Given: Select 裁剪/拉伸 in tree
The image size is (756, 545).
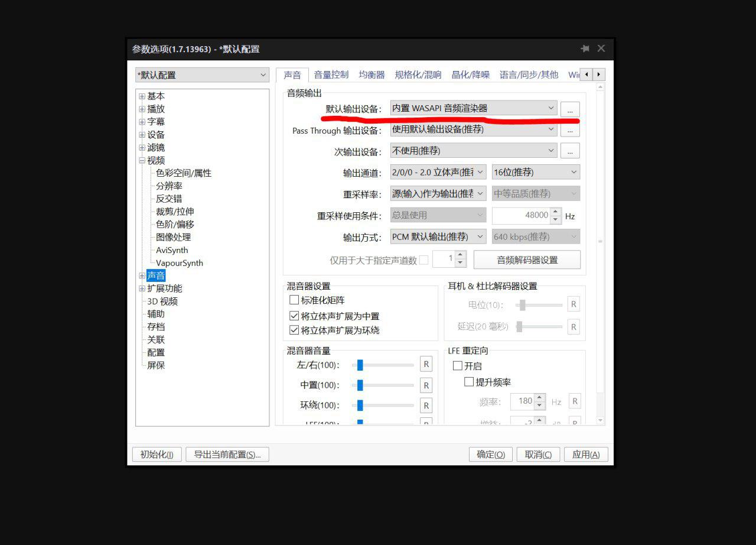Looking at the screenshot, I should (x=175, y=212).
